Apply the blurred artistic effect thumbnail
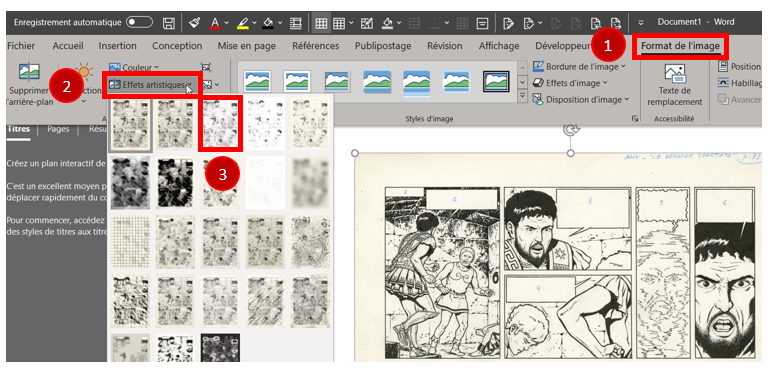Image resolution: width=768 pixels, height=370 pixels. click(x=310, y=182)
